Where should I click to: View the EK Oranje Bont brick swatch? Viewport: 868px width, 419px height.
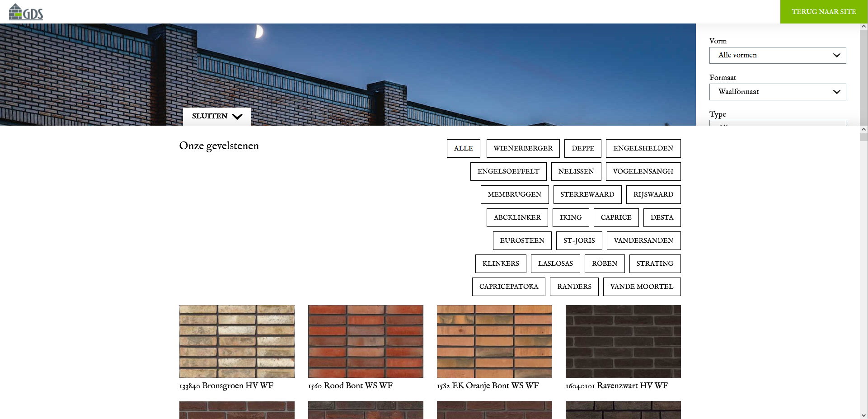(494, 341)
